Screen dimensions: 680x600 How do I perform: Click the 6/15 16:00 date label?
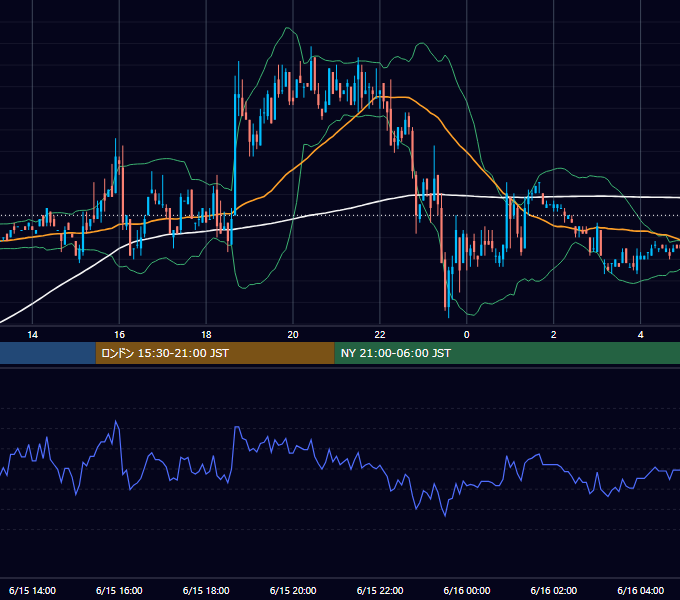(x=119, y=590)
